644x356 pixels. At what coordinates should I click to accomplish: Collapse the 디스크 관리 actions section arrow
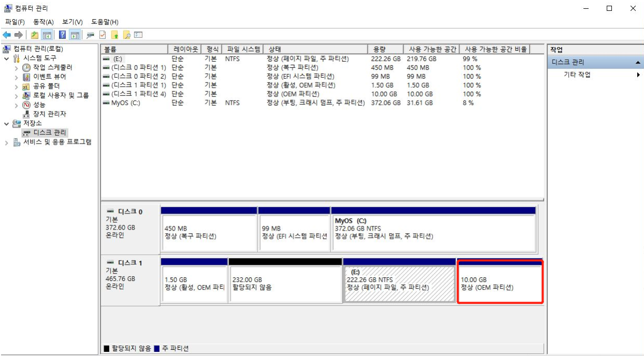coord(638,62)
